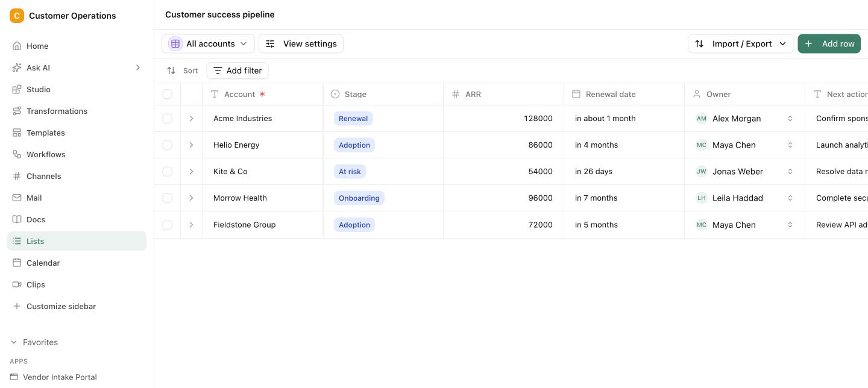The height and width of the screenshot is (388, 868).
Task: Click the Clips video camera icon
Action: pyautogui.click(x=17, y=284)
